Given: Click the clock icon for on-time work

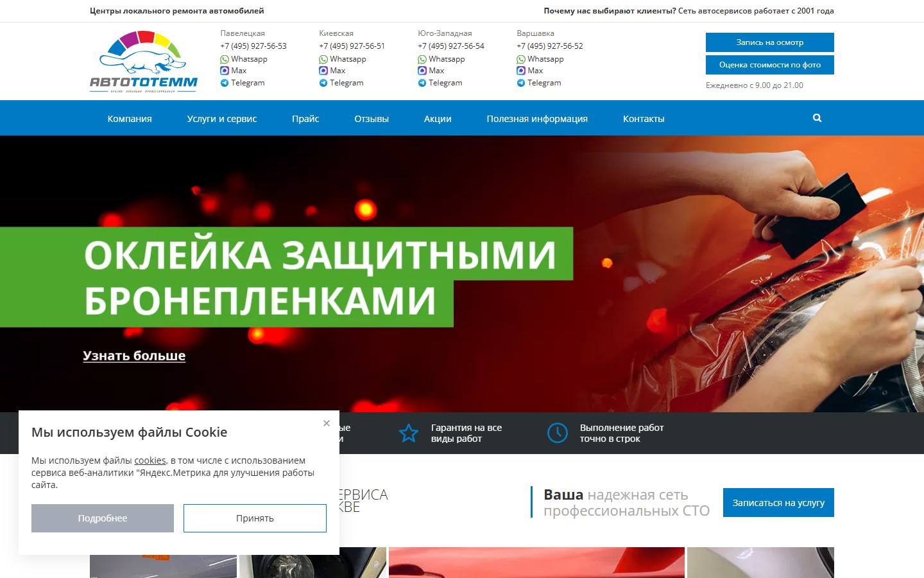Looking at the screenshot, I should click(557, 433).
